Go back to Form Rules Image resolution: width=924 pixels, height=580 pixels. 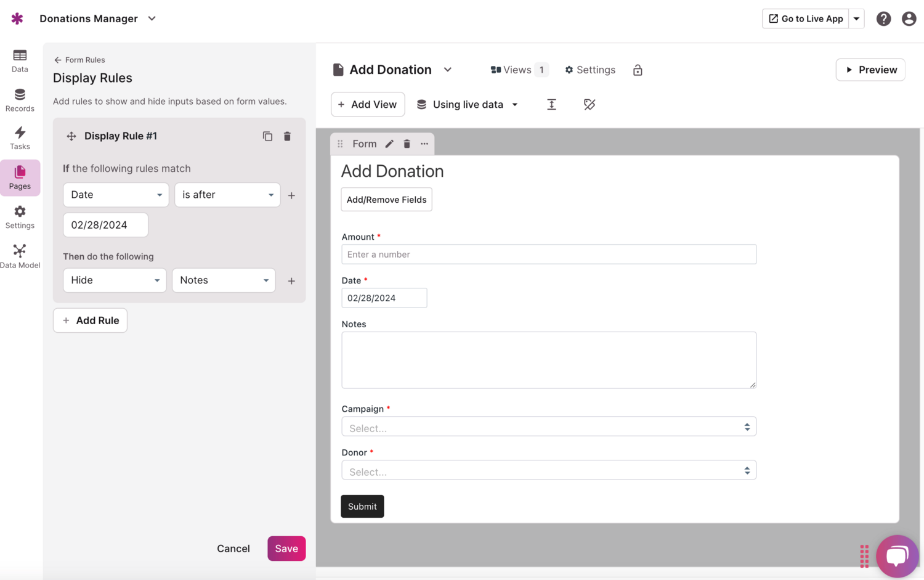pyautogui.click(x=79, y=60)
